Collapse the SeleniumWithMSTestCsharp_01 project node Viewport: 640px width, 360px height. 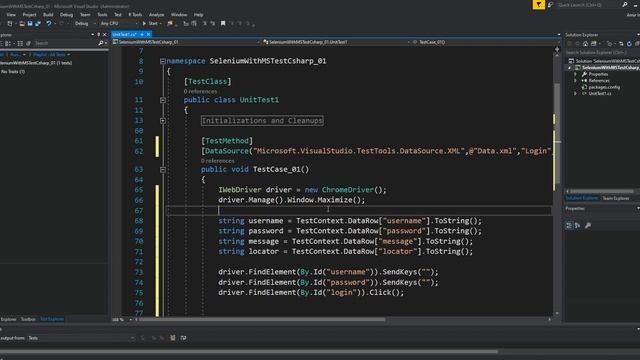pos(570,68)
